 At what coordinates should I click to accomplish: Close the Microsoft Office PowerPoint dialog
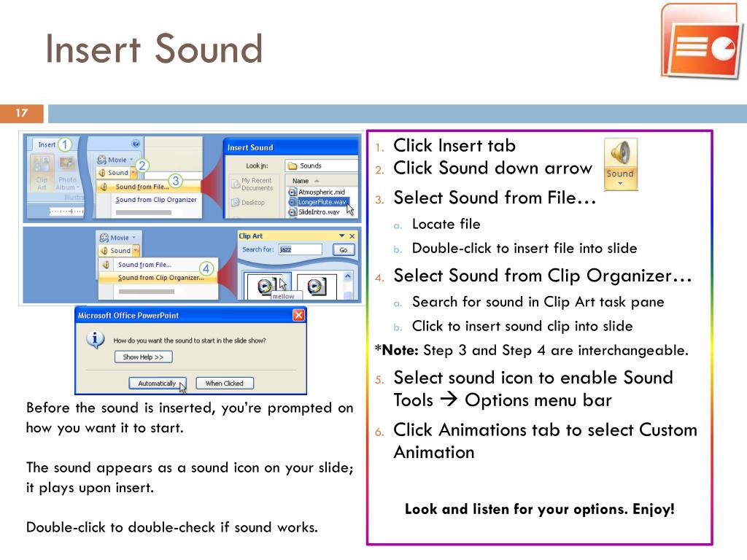pos(298,315)
